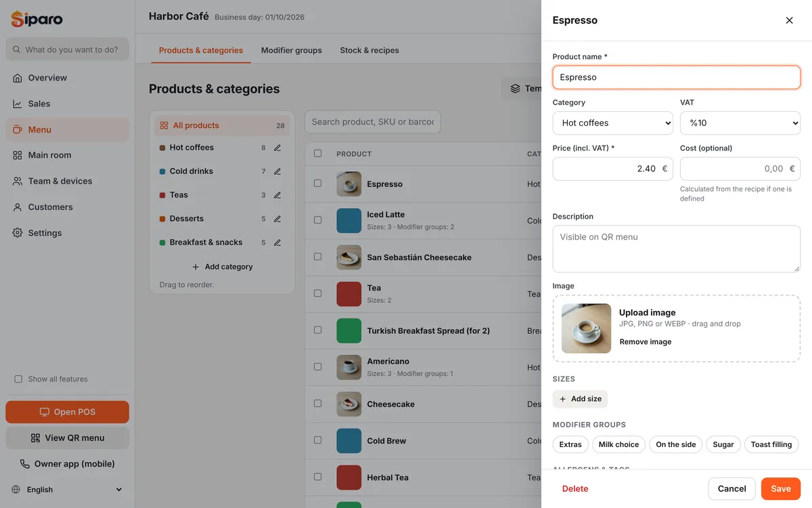Switch to Products & categories tab

pos(201,50)
